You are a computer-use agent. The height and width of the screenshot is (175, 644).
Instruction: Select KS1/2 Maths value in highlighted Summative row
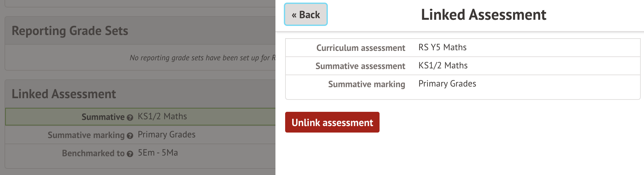point(162,117)
